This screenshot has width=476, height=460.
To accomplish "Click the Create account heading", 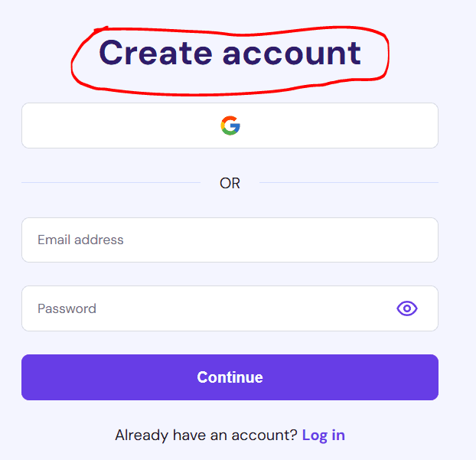I will coord(230,54).
